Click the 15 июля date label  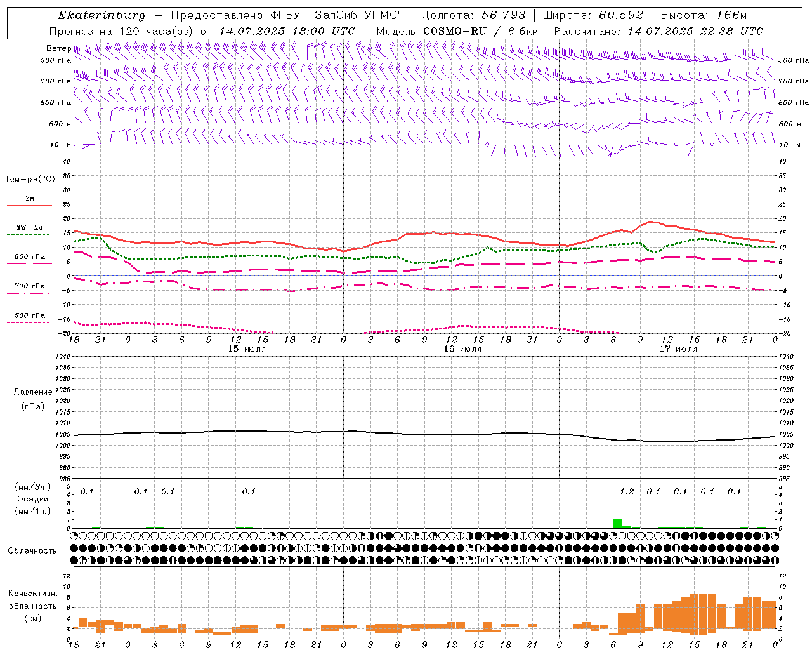click(x=247, y=349)
